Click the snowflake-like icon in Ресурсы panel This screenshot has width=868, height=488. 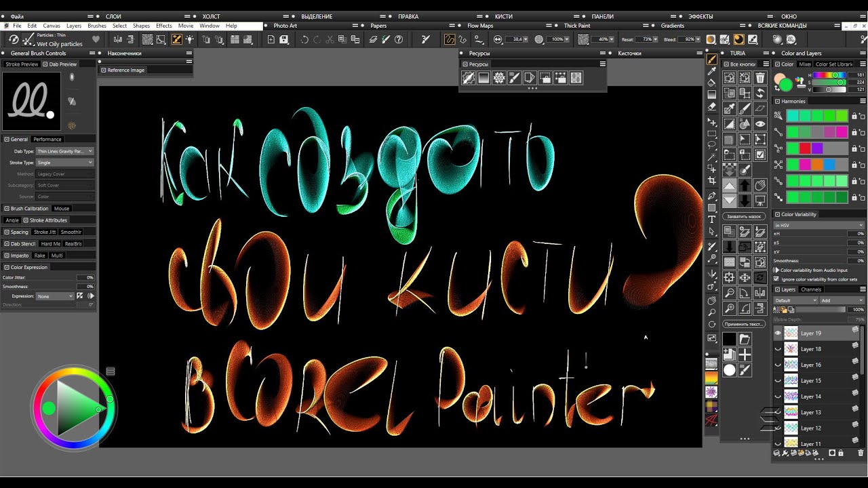(x=499, y=78)
